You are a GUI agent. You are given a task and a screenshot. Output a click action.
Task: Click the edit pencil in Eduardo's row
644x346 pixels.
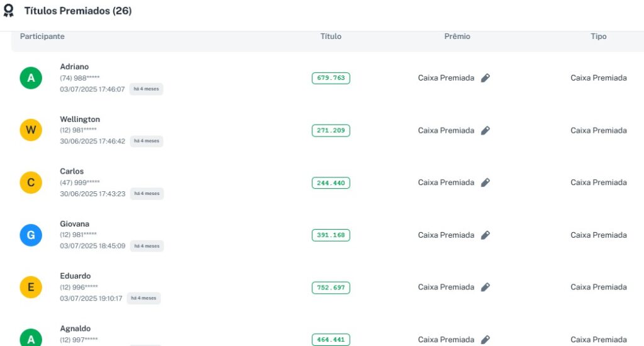click(485, 287)
